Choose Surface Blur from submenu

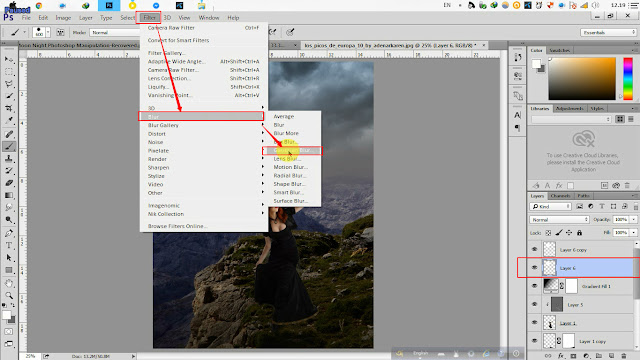pyautogui.click(x=291, y=201)
